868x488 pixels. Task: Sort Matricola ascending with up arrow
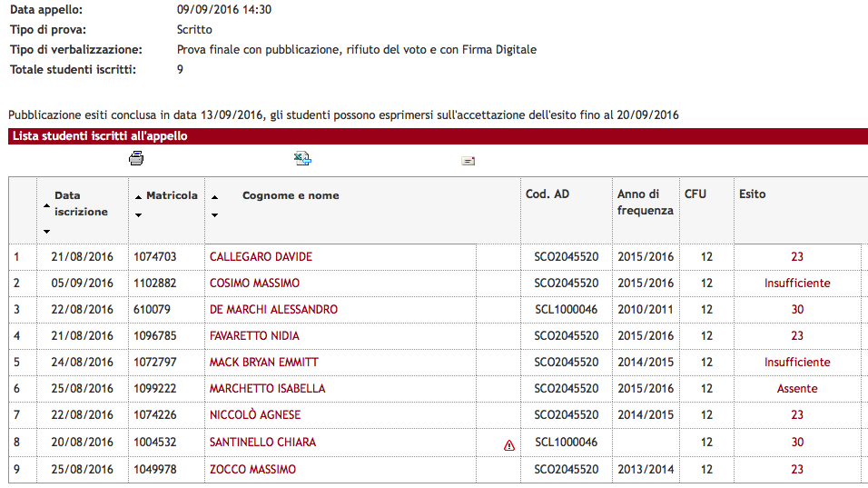[x=138, y=197]
